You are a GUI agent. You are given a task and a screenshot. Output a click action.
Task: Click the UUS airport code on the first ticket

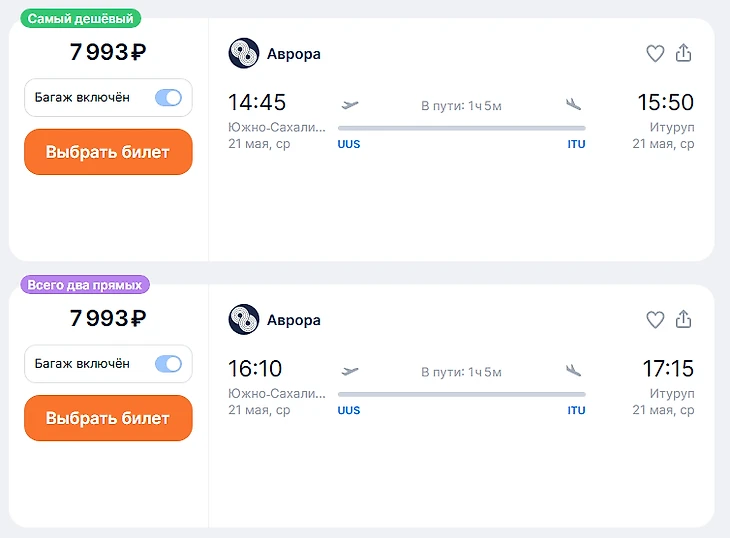coord(349,145)
